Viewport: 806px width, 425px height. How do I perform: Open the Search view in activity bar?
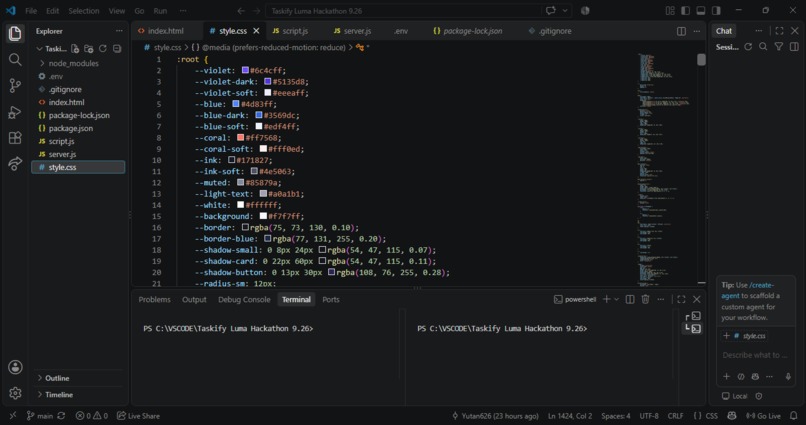coord(15,60)
